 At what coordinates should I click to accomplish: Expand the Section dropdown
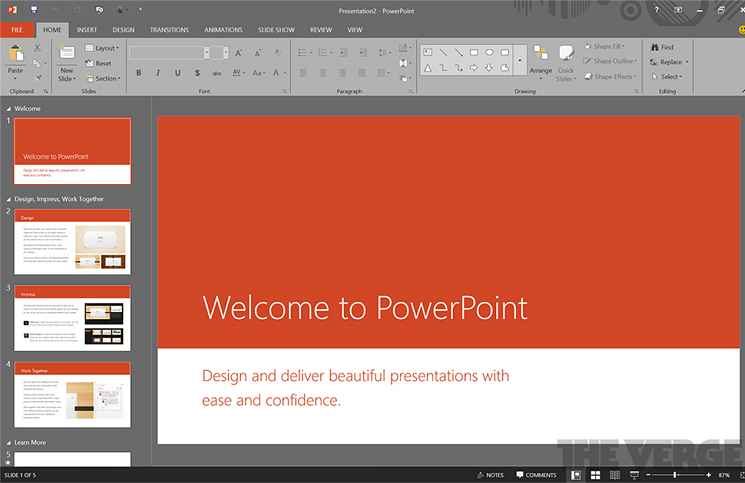[102, 78]
